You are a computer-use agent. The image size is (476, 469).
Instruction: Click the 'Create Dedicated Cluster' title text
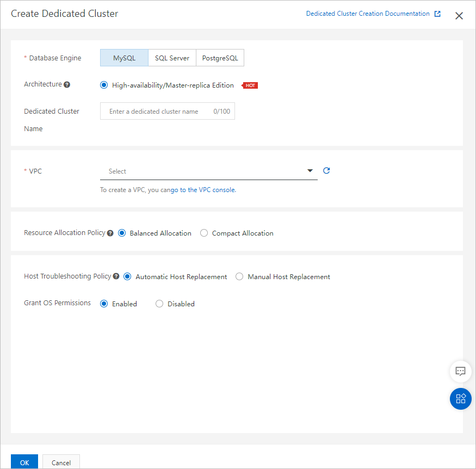(x=64, y=14)
